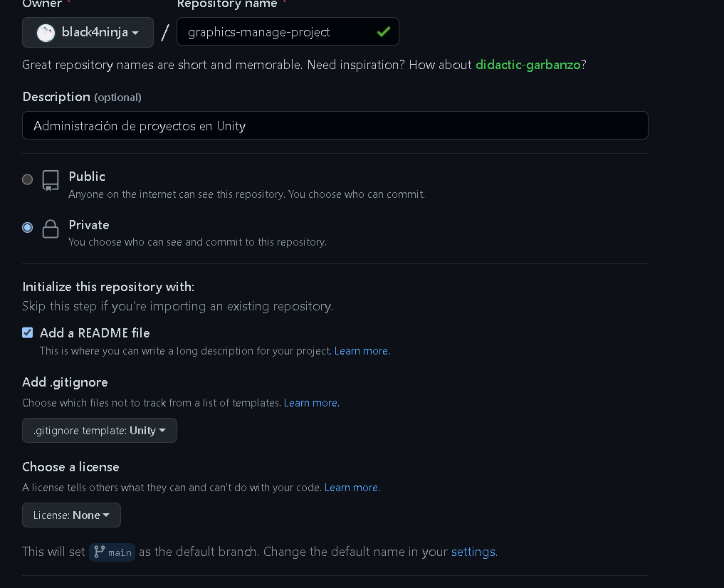Click the Description text input field
Image resolution: width=724 pixels, height=588 pixels.
pos(335,126)
